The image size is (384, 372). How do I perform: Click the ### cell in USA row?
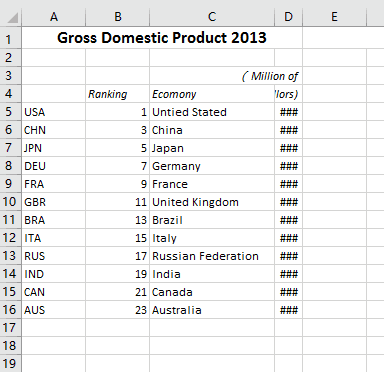point(288,112)
